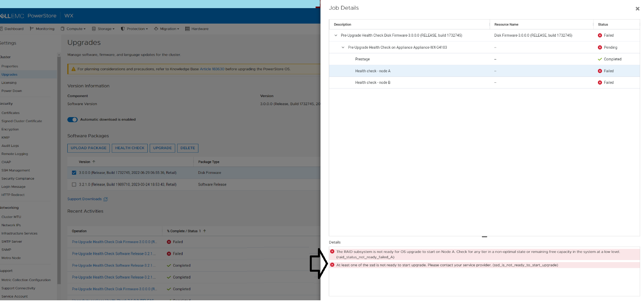Viewport: 644px width, 303px height.
Task: Click failed icon for Health check node A
Action: coord(600,71)
